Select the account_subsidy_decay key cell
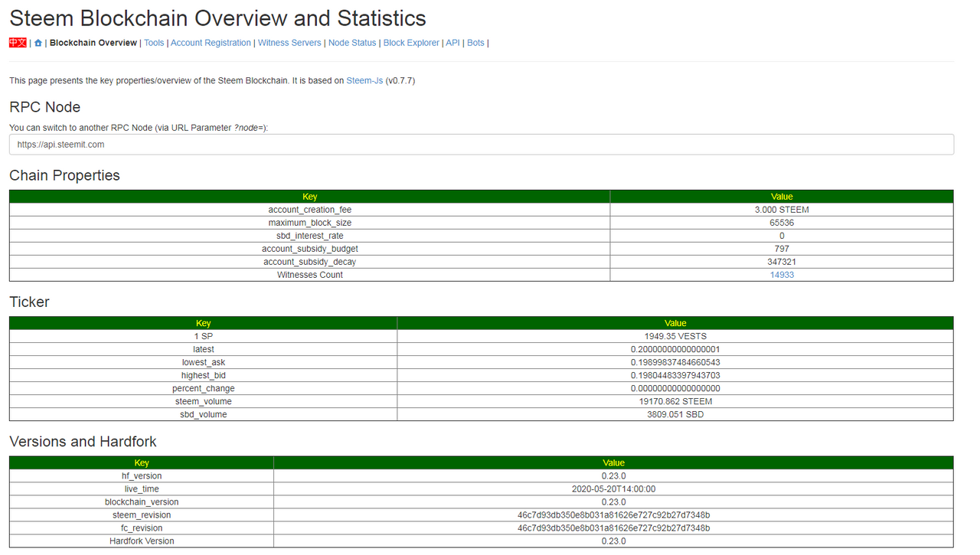Screen dimensions: 980x555 coord(310,262)
